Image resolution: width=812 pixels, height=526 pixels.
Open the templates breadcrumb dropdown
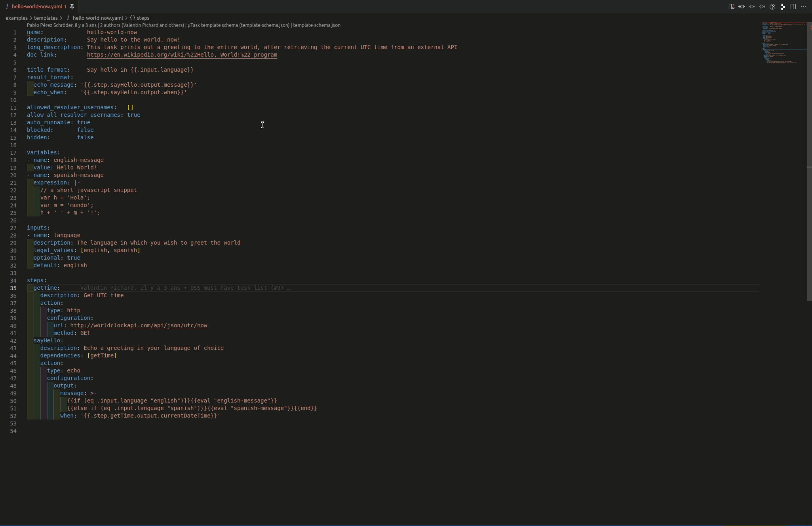(x=46, y=18)
